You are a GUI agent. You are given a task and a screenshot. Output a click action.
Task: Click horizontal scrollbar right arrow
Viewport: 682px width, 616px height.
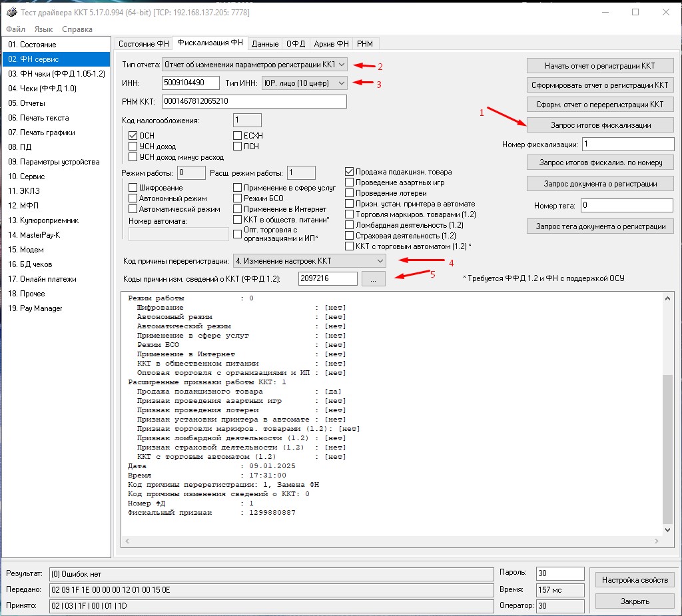(656, 541)
